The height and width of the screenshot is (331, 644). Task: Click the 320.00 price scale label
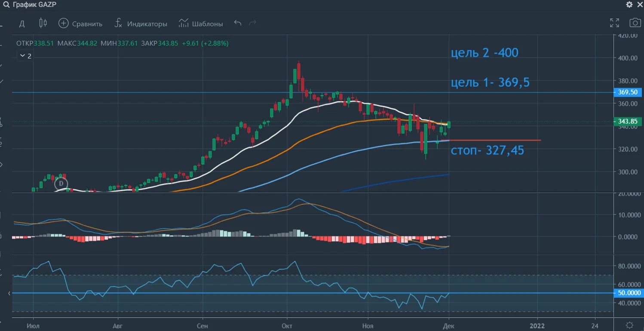click(627, 149)
